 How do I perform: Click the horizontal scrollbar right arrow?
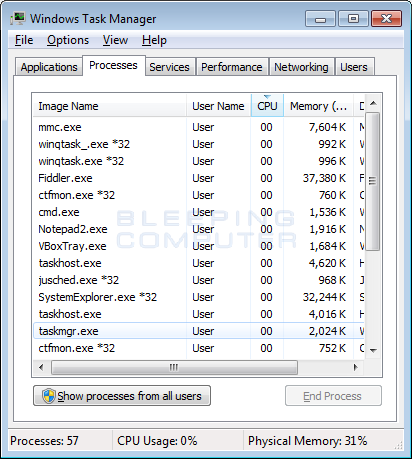(x=355, y=367)
